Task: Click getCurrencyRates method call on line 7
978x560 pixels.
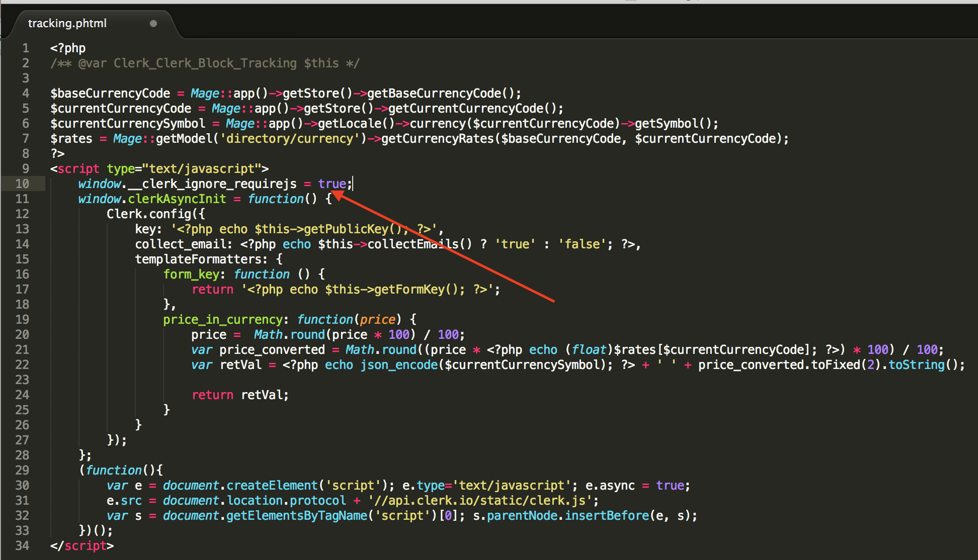Action: coord(437,139)
